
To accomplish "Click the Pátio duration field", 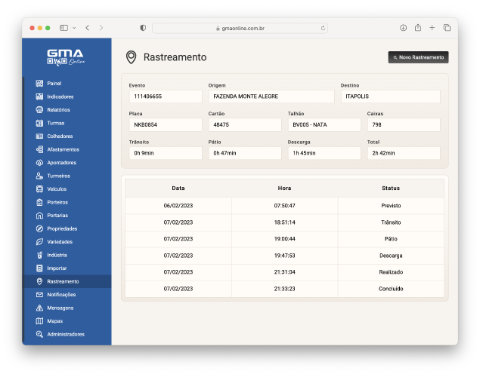I will 245,153.
